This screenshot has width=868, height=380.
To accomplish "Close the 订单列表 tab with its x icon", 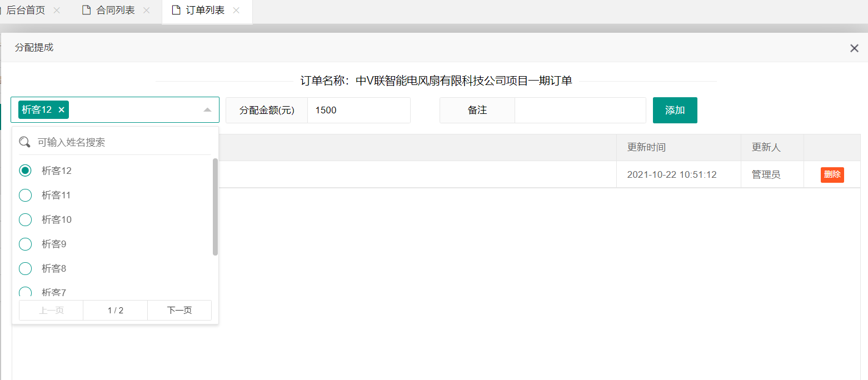I will (236, 11).
